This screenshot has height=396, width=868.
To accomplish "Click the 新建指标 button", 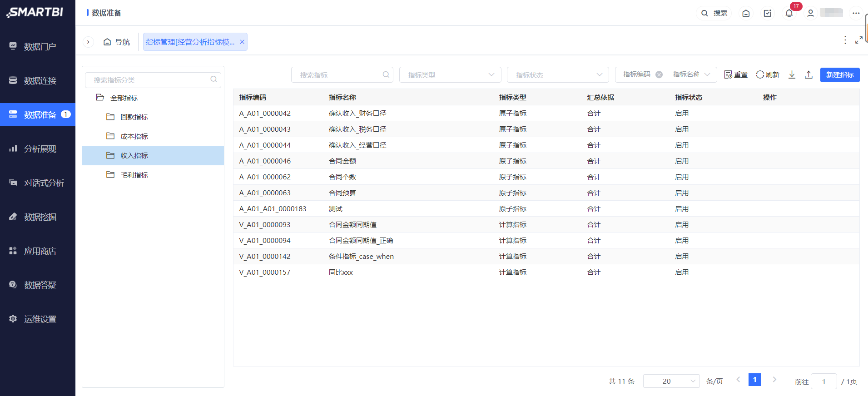I will click(840, 75).
